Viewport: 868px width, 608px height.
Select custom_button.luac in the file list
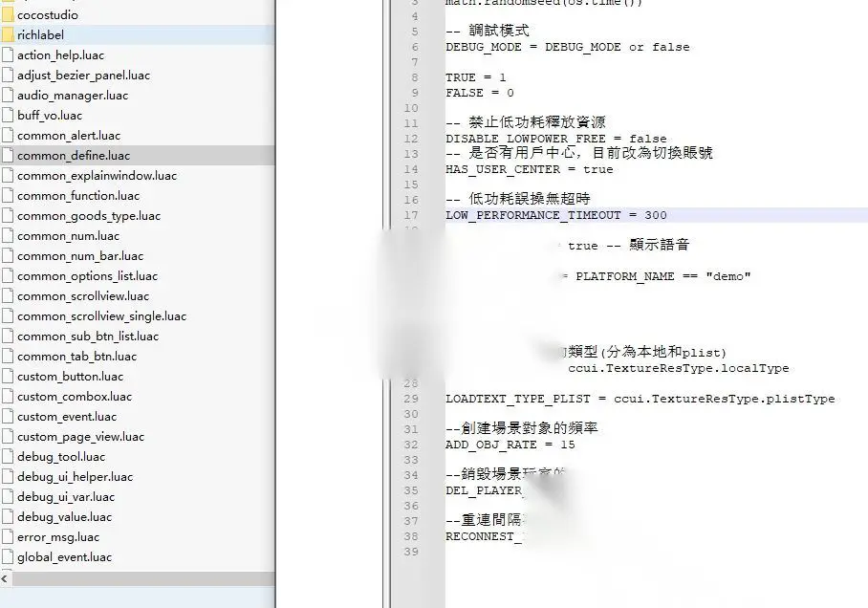point(71,377)
